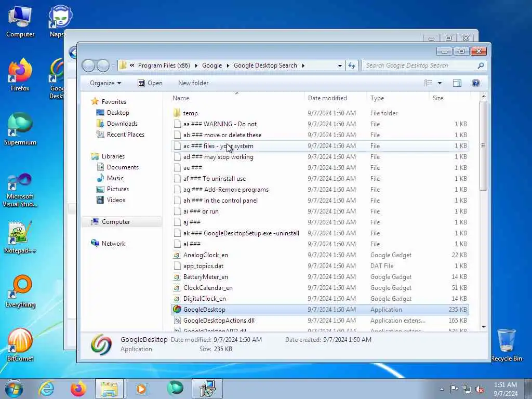532x399 pixels.
Task: Show hidden tray icons arrow
Action: 442,389
